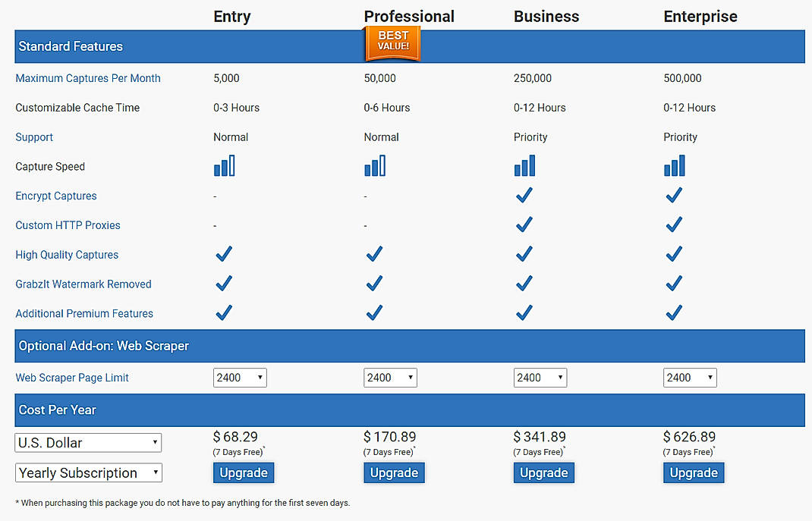Click Business's Custom HTTP Proxies checkmark

tap(524, 224)
